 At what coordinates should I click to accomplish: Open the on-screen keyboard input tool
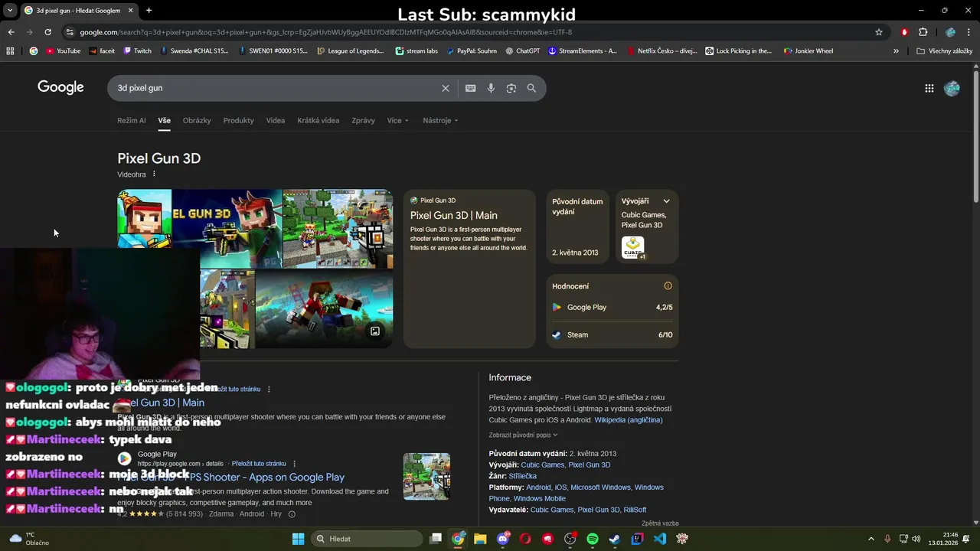click(471, 88)
